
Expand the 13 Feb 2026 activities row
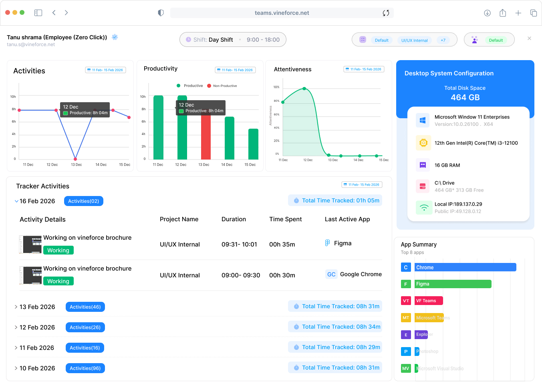tap(16, 307)
